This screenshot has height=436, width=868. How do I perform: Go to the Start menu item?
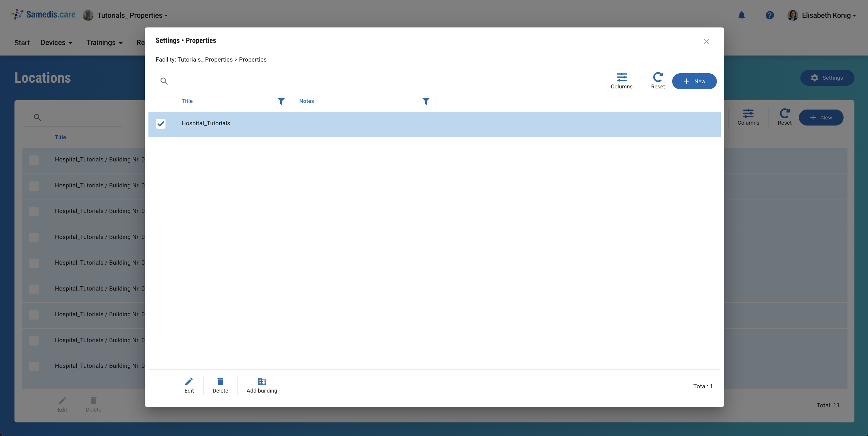[x=22, y=43]
